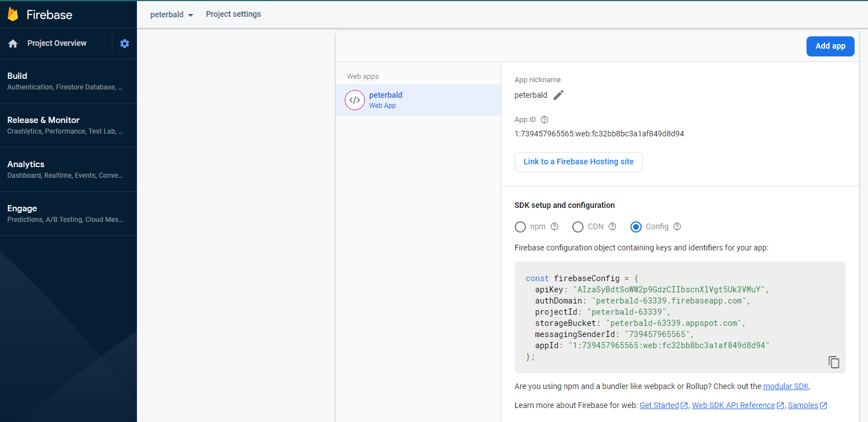The width and height of the screenshot is (868, 422).
Task: Click the Firebase flame logo
Action: [13, 14]
